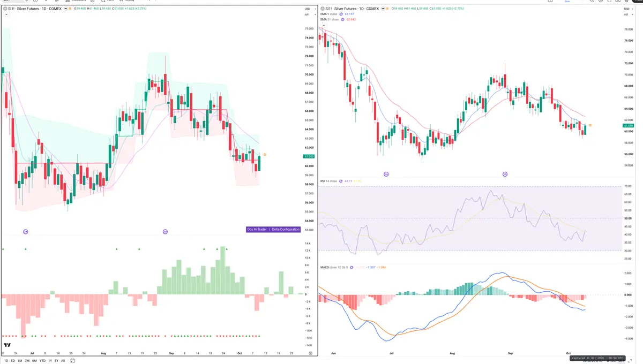Click the first purple event marker on right chart
The width and height of the screenshot is (643, 364).
(x=386, y=174)
